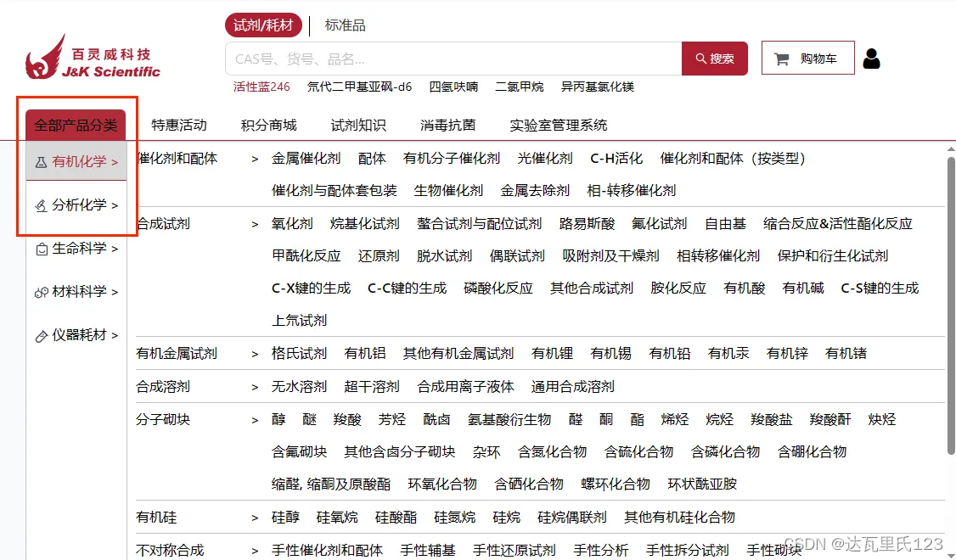Viewport: 956px width, 560px height.
Task: Click the microscope icon beside 分析化学
Action: [x=41, y=205]
